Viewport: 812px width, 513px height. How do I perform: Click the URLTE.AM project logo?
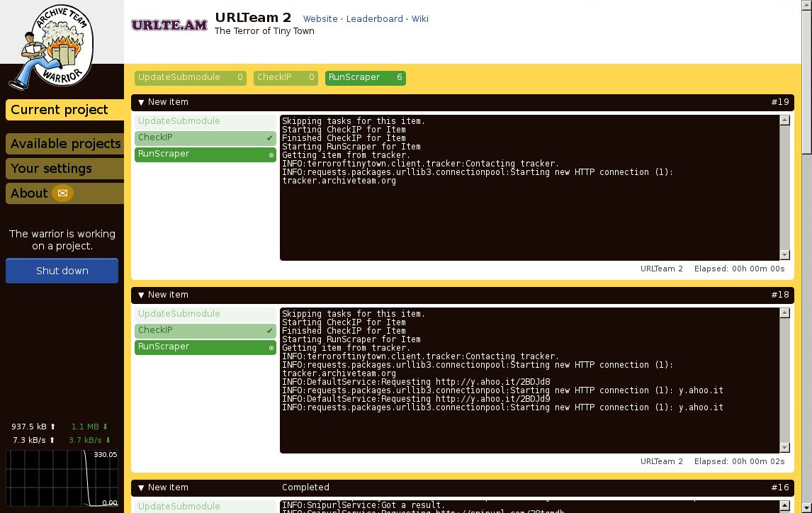point(169,26)
